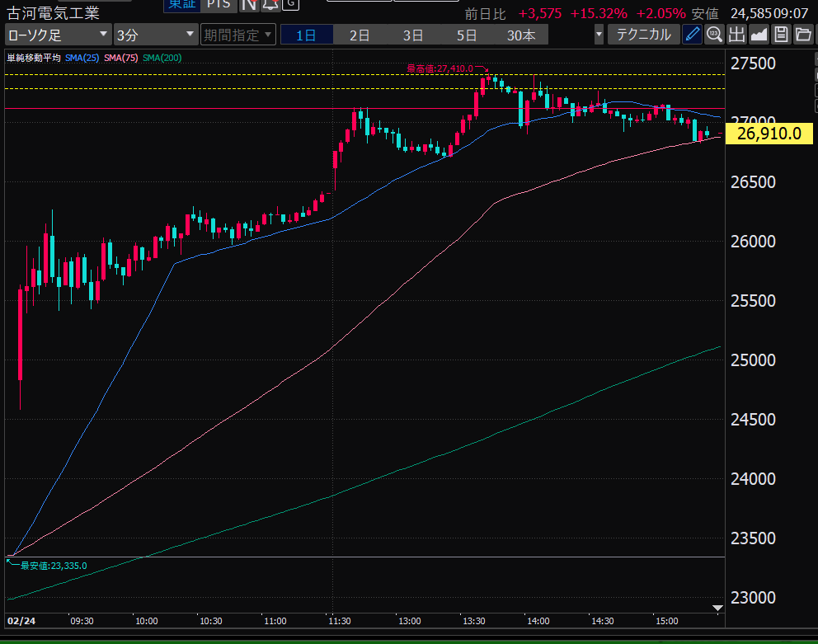Select the 30本 period button

(521, 35)
